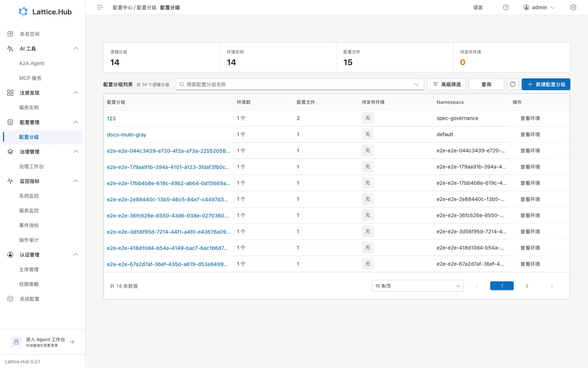
Task: Click the 待发布环境 summary card
Action: pos(512,57)
